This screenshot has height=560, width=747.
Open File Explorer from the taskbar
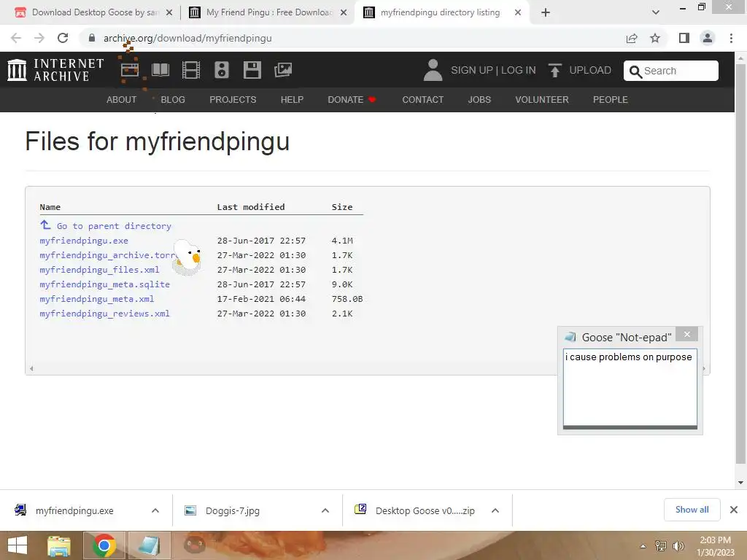click(x=59, y=545)
